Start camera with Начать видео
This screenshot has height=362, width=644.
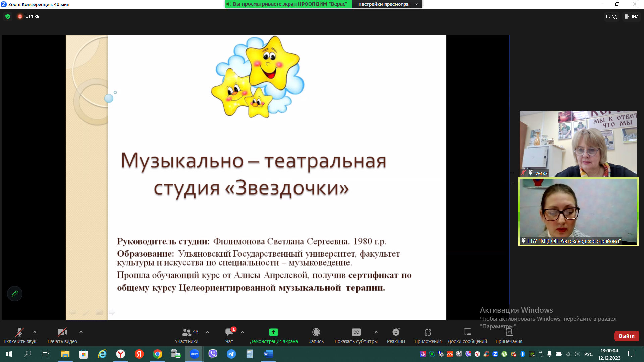click(x=62, y=336)
